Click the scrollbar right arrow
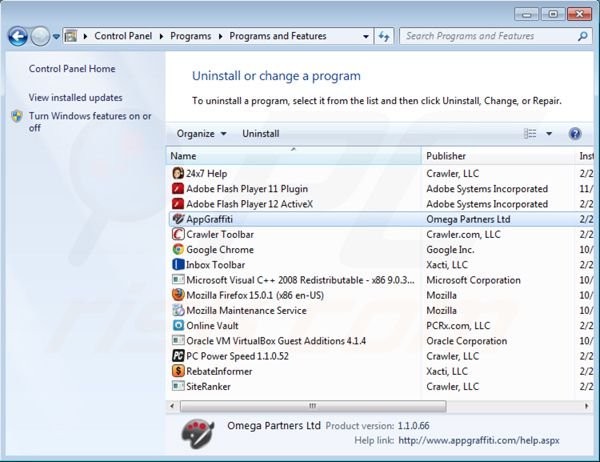 coord(587,406)
